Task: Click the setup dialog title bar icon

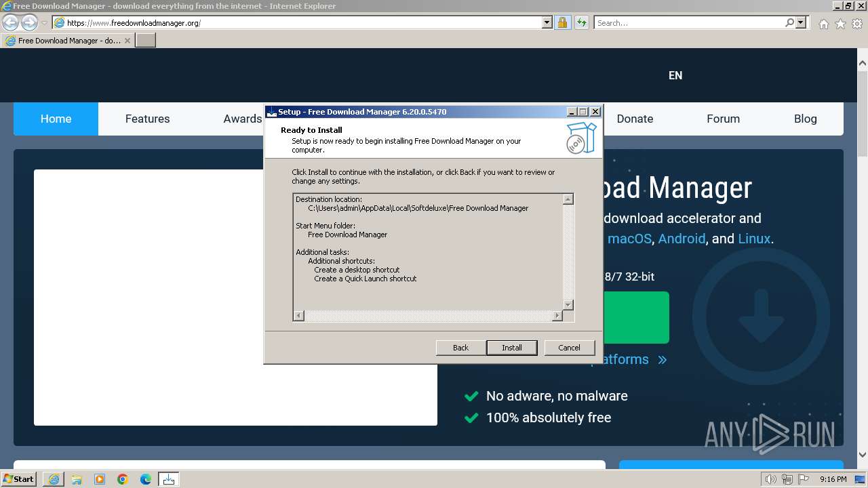Action: pos(271,112)
